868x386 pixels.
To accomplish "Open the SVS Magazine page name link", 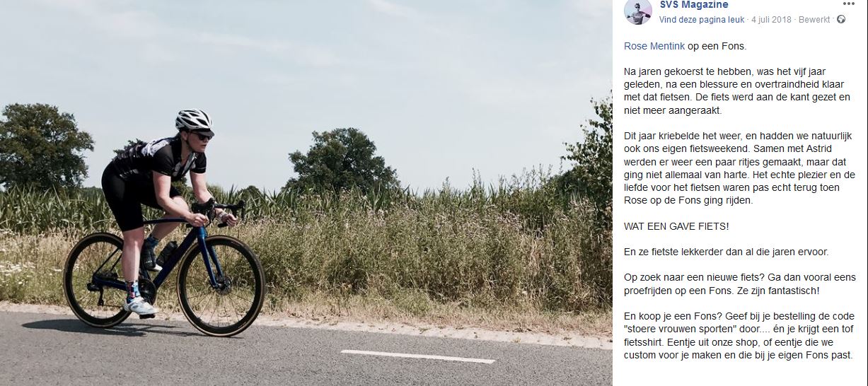I will click(693, 5).
